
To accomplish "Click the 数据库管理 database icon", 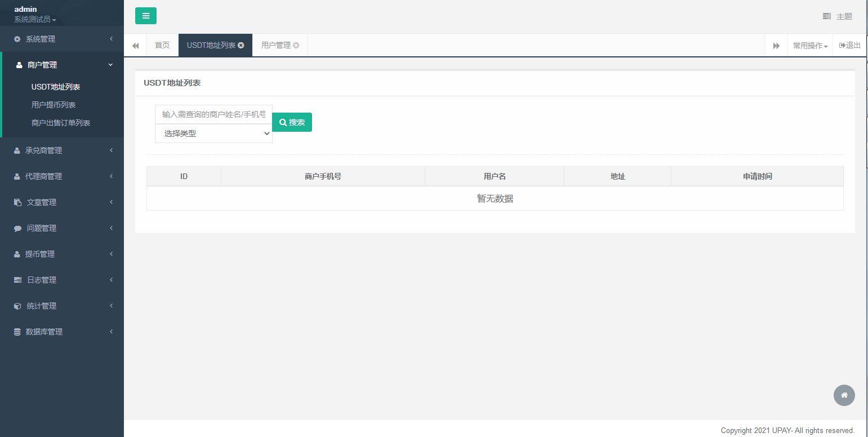I will pyautogui.click(x=16, y=332).
